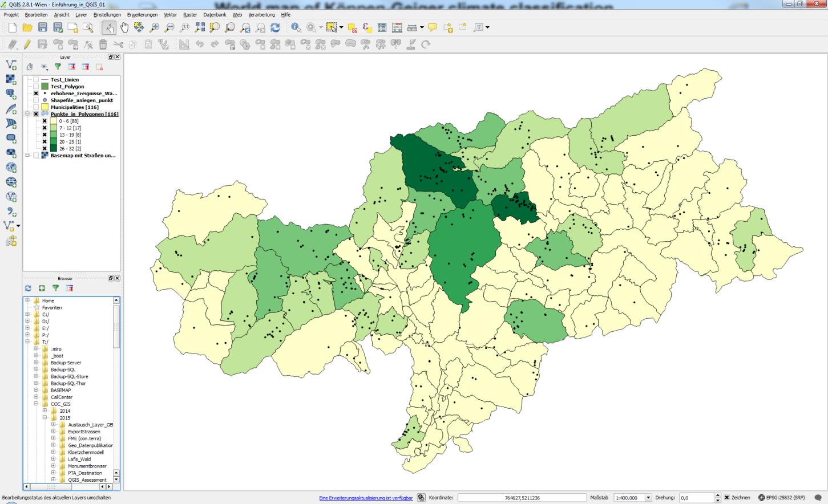Screen dimensions: 828x504
Task: Click the Zoom In magnifier tool
Action: point(154,27)
